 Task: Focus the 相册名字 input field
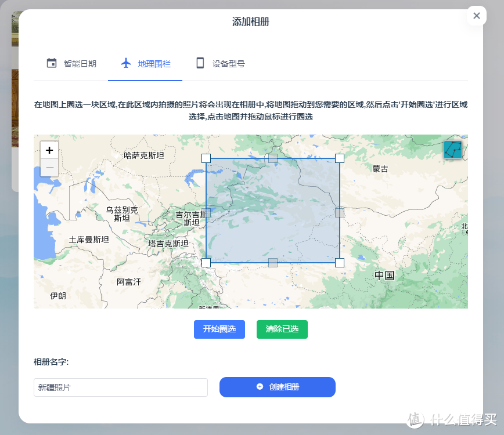tap(121, 387)
